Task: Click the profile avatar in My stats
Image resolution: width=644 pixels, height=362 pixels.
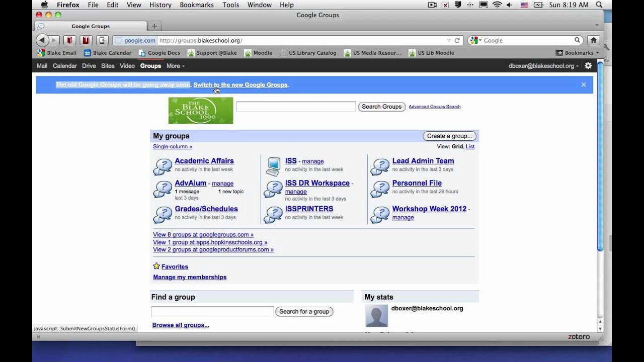Action: pyautogui.click(x=376, y=316)
